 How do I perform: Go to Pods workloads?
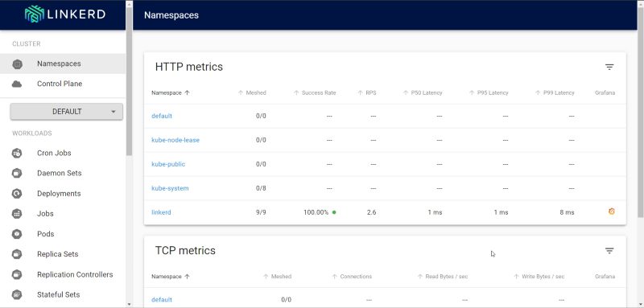63,234
